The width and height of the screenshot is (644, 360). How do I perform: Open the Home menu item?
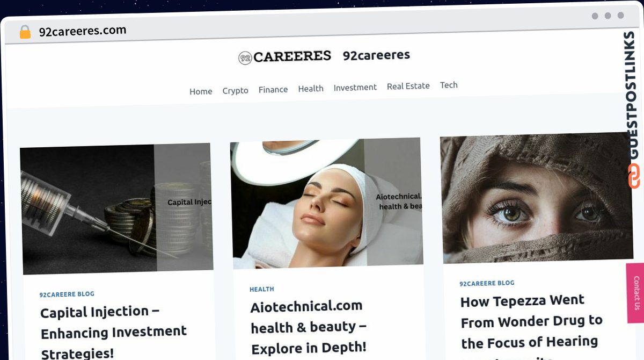pyautogui.click(x=201, y=91)
